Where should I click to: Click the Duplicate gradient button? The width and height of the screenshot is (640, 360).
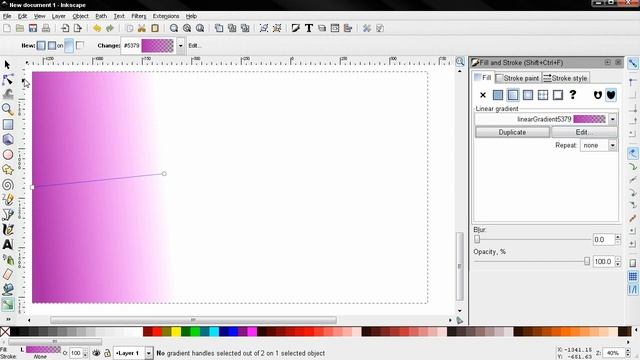[512, 132]
